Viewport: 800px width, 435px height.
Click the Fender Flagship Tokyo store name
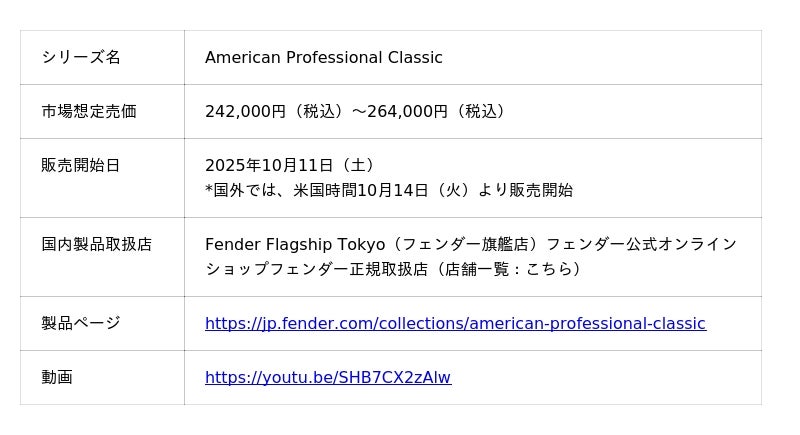tap(294, 244)
